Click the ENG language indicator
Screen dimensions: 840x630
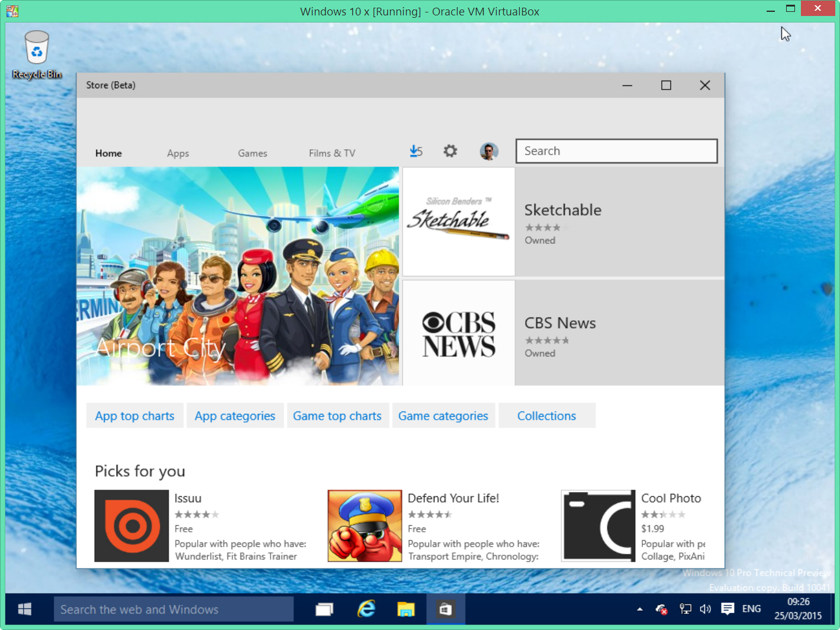coord(752,609)
